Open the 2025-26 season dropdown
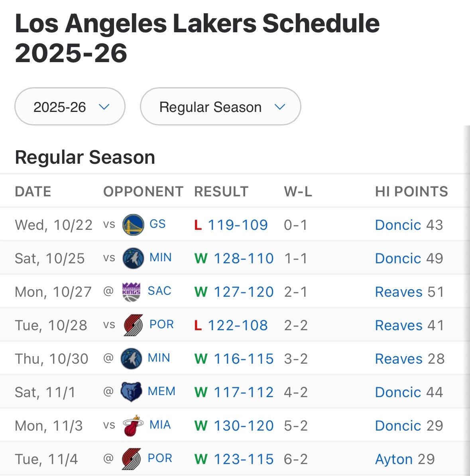This screenshot has width=470, height=476. [x=70, y=107]
